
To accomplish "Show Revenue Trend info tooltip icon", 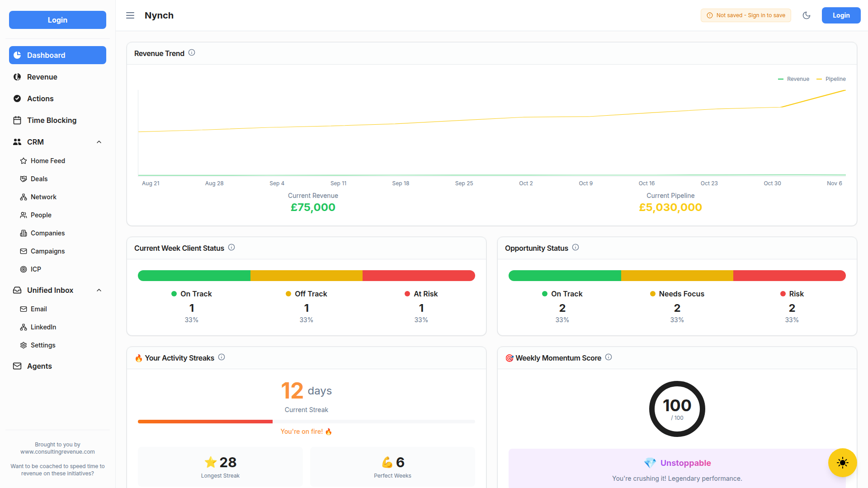I will (x=192, y=53).
